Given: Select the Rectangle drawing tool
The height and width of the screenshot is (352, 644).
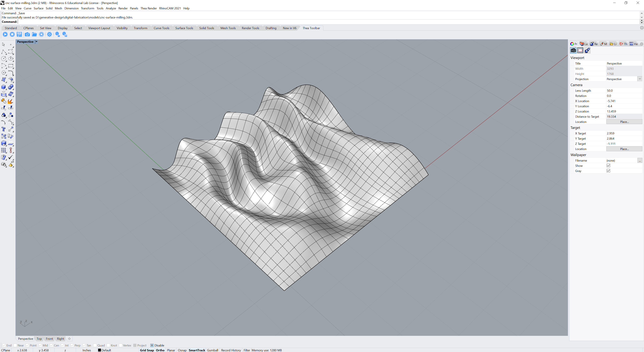Looking at the screenshot, I should click(11, 66).
